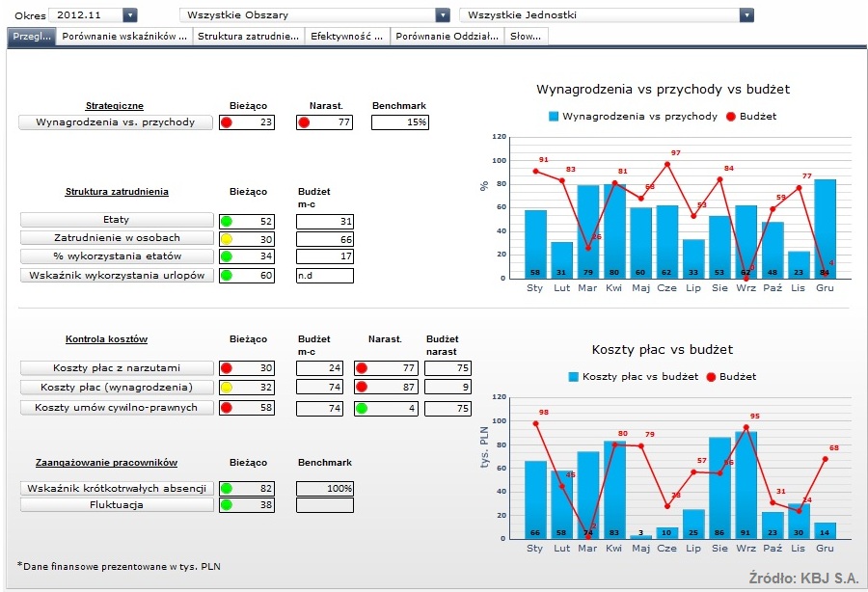868x592 pixels.
Task: Click the Gru bar in top chart
Action: click(x=825, y=229)
